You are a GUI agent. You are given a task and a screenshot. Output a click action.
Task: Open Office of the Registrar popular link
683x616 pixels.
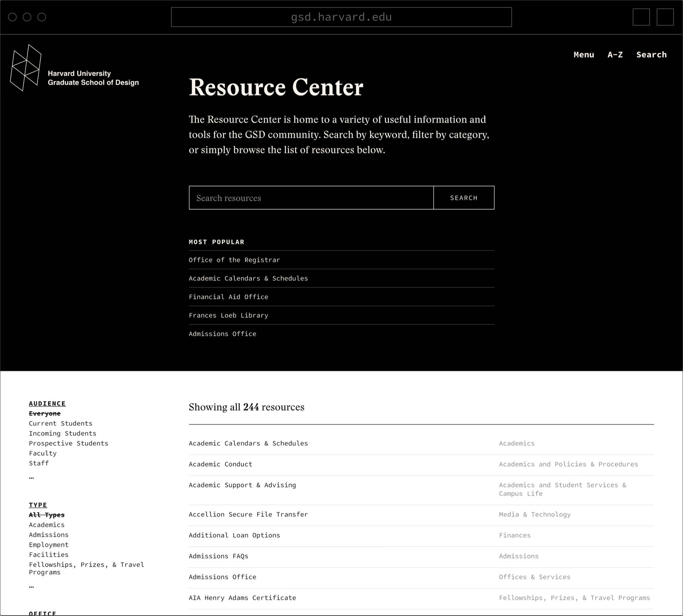coord(234,260)
